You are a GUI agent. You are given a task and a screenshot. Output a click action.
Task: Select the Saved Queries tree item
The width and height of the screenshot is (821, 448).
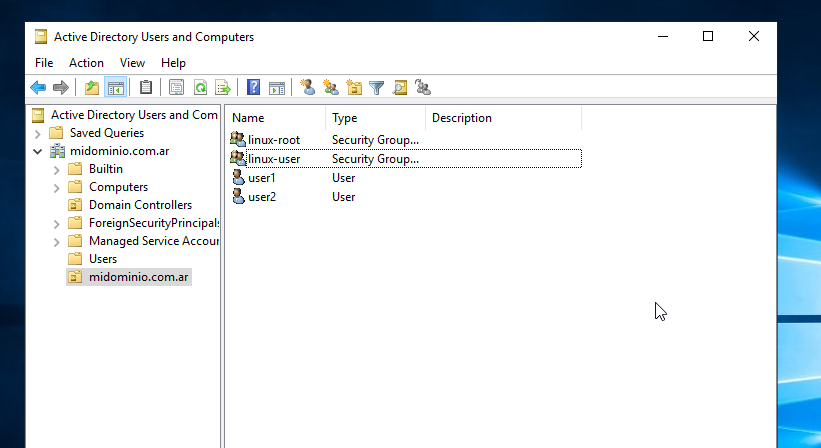pyautogui.click(x=107, y=132)
